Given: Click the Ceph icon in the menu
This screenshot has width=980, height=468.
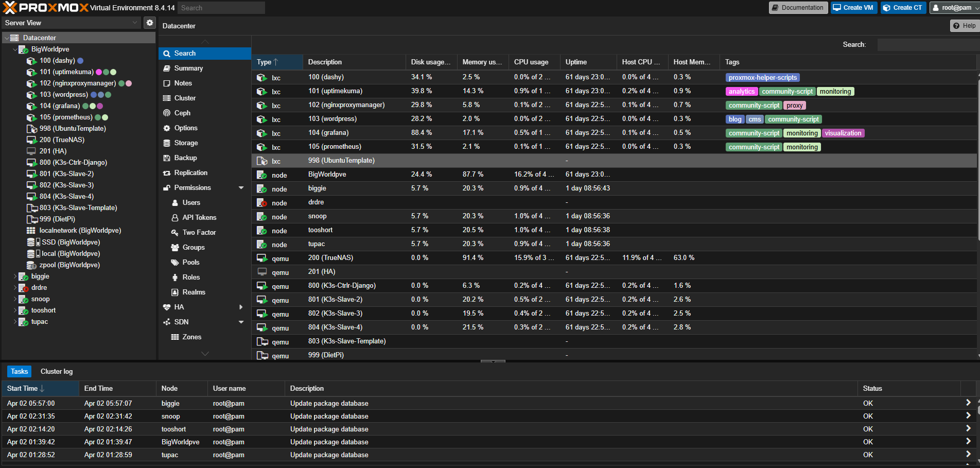Looking at the screenshot, I should (x=167, y=113).
